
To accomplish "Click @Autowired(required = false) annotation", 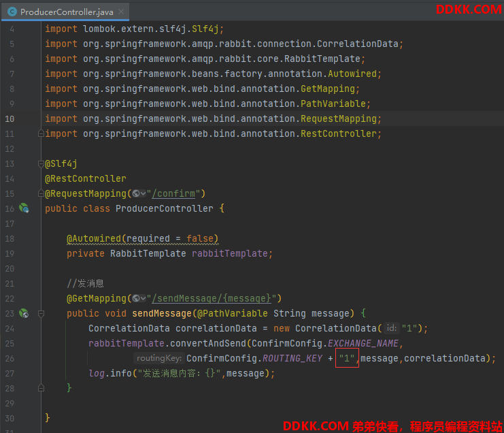I will (142, 239).
